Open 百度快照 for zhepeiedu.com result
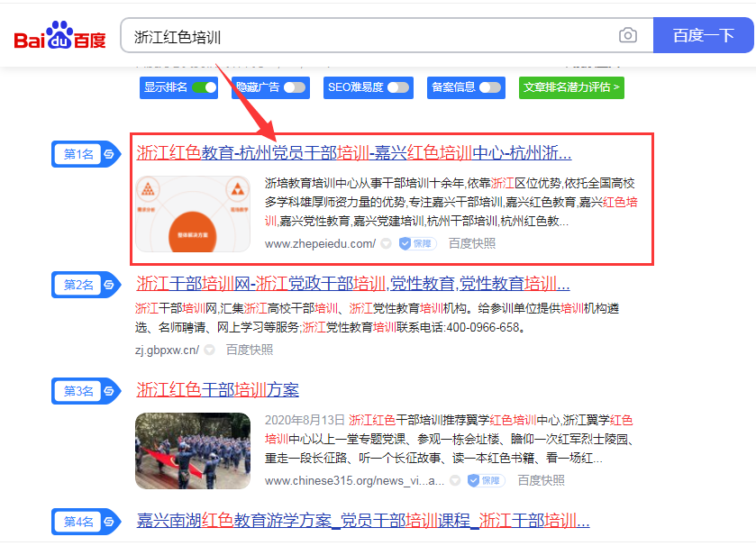 point(472,244)
